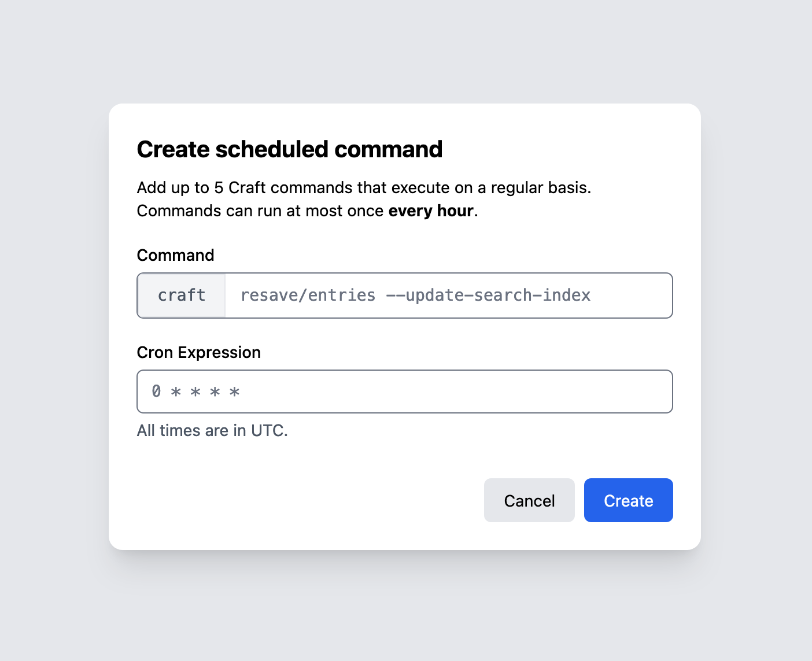Click the Cron Expression field border

405,371
